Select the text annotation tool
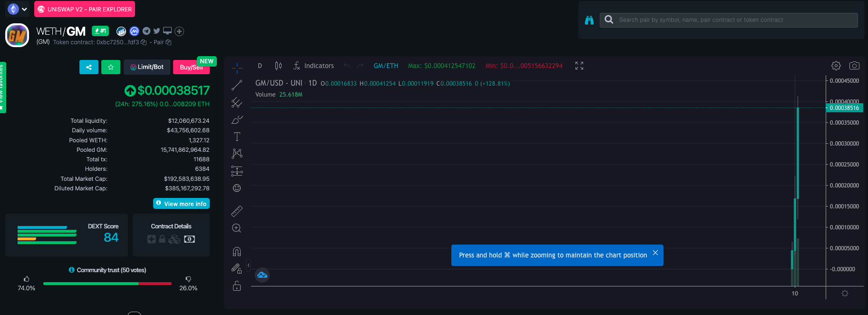868x315 pixels. pos(237,137)
